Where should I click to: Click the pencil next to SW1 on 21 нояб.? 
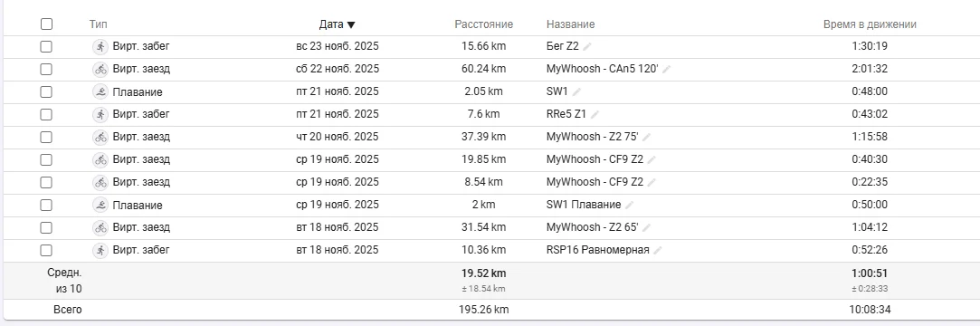tap(576, 92)
